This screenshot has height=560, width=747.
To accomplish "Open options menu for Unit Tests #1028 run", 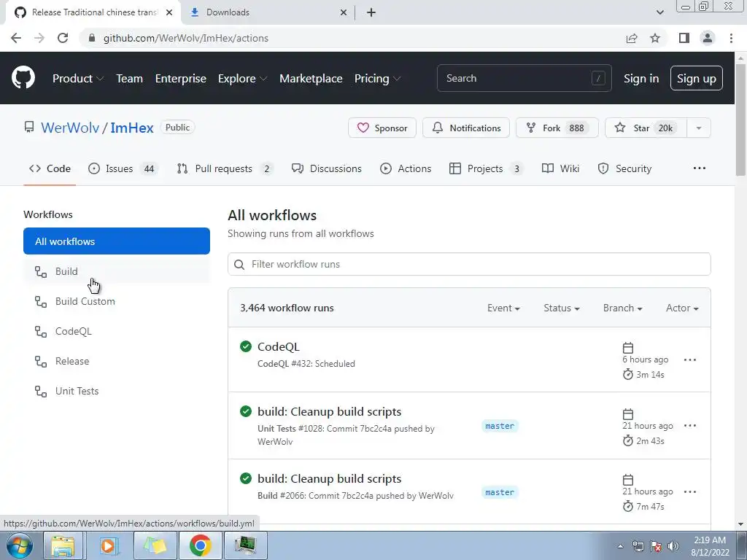I will tap(690, 426).
